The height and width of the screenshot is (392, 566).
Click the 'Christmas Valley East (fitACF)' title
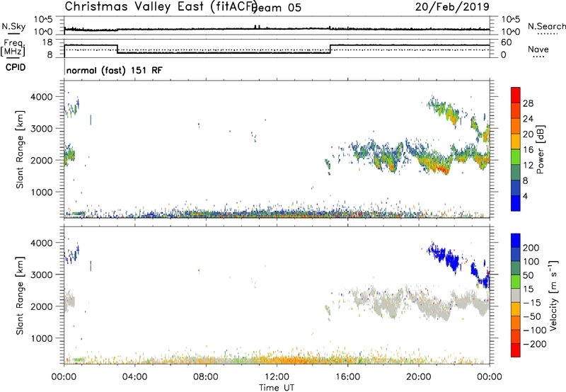point(161,6)
